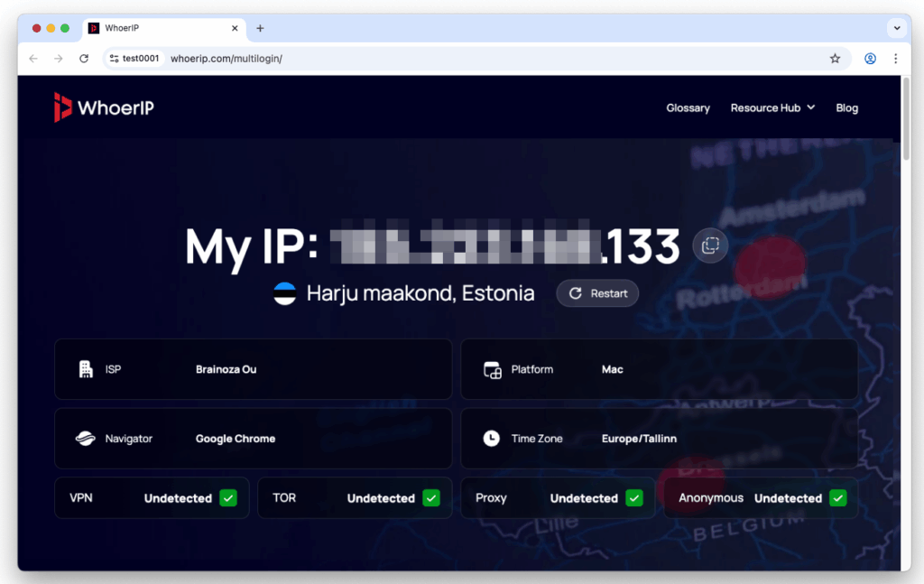Click the 'Europe/Tallinn' time zone value

pyautogui.click(x=639, y=439)
